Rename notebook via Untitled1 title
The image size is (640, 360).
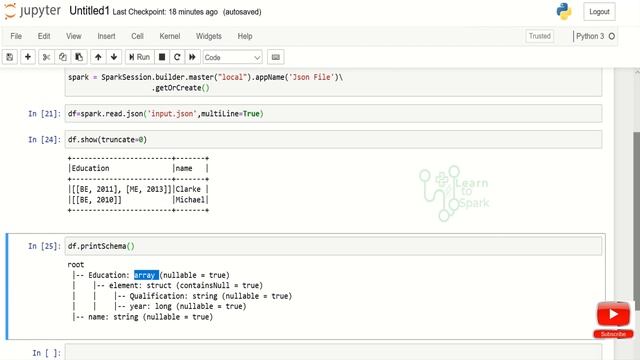89,11
